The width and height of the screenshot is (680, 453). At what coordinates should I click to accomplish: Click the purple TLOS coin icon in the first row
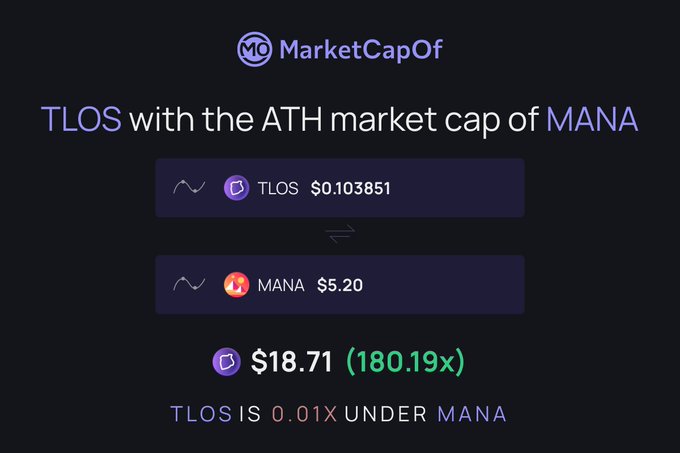tap(237, 187)
